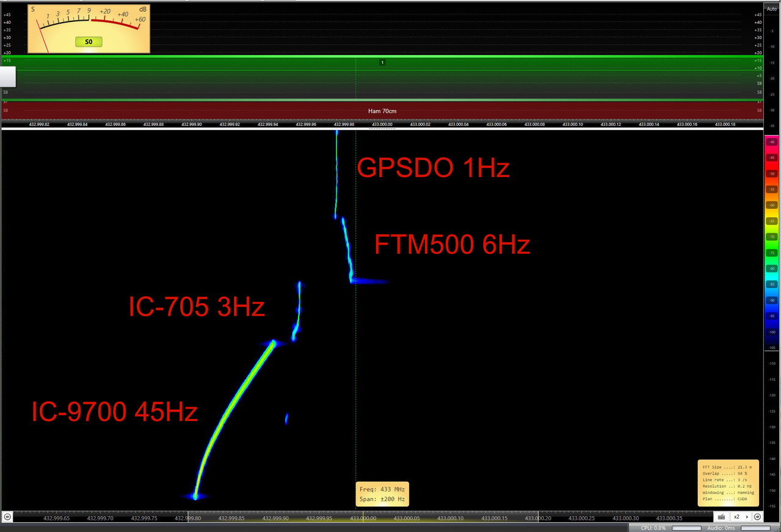Click 433.000.18 on the spectrum frequency scale
Viewport: 781px width, 532px height.
pyautogui.click(x=725, y=124)
